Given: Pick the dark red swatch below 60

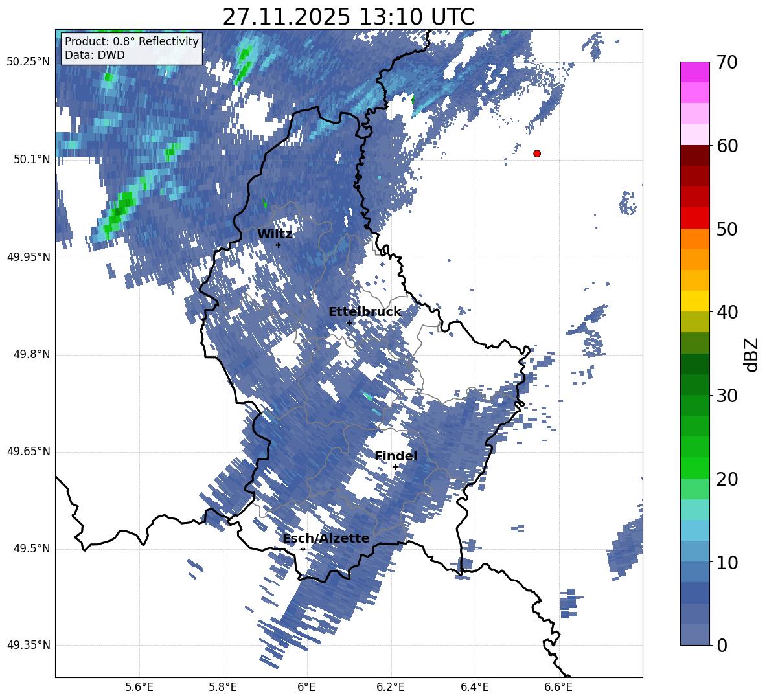Looking at the screenshot, I should tap(694, 156).
